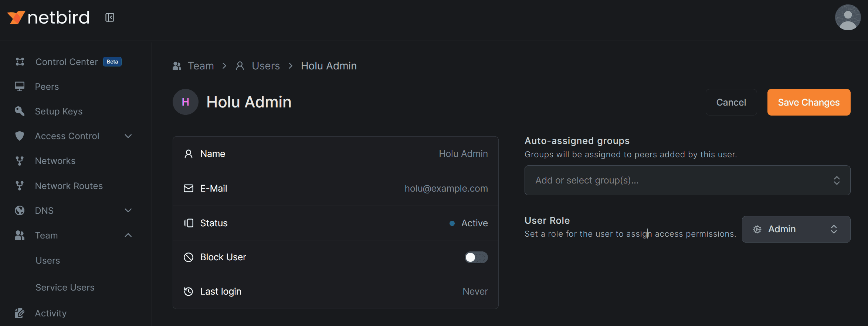This screenshot has width=868, height=326.
Task: Click the Holu Admin avatar letter H
Action: coord(186,102)
